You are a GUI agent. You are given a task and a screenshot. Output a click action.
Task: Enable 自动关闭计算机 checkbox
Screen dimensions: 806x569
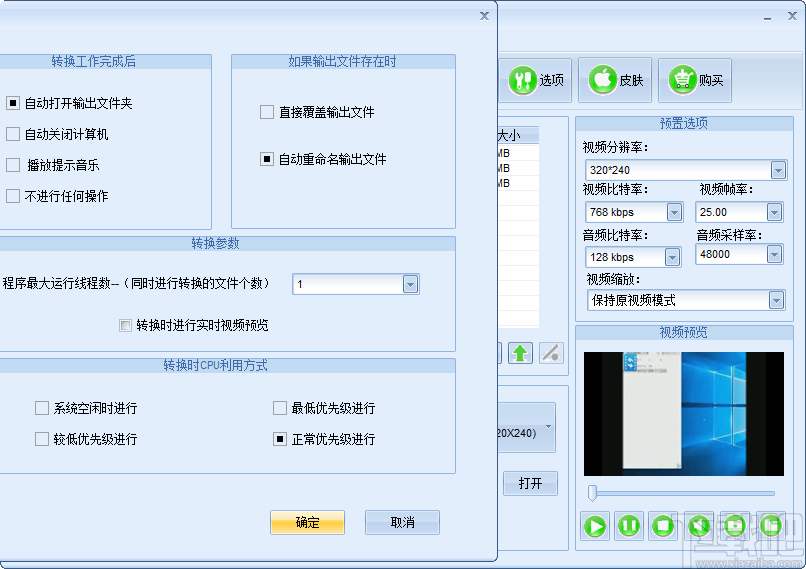click(13, 134)
